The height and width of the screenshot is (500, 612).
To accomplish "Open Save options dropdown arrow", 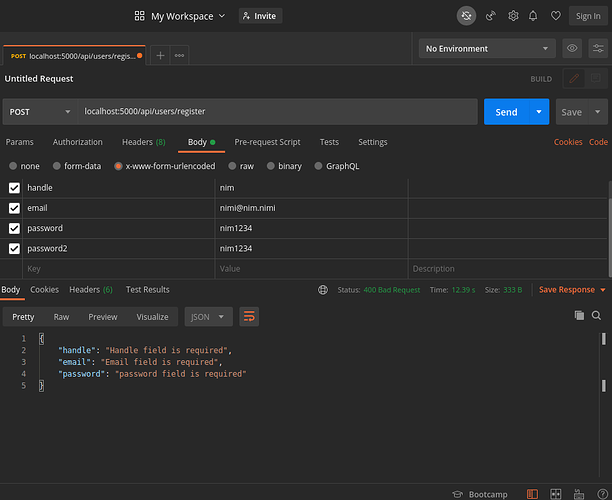I will 598,112.
